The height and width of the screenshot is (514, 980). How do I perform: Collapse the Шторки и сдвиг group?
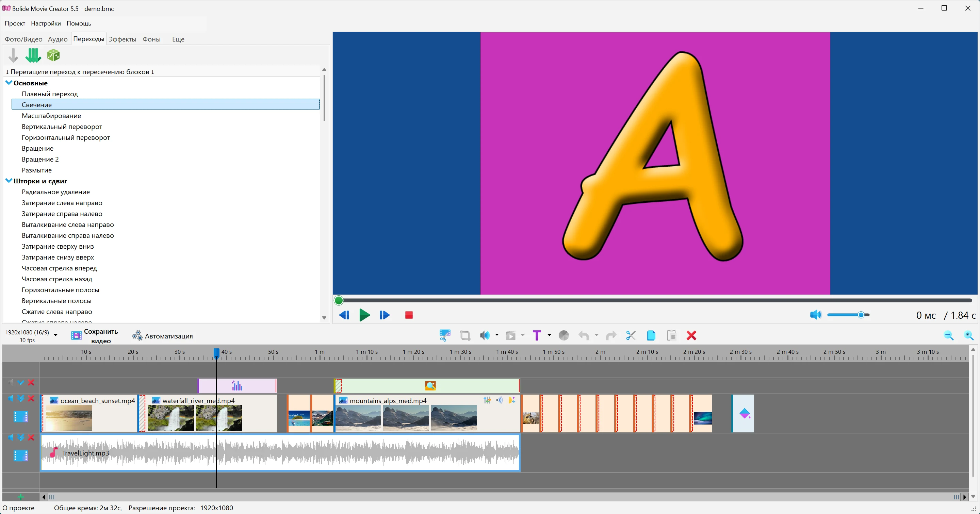point(9,181)
